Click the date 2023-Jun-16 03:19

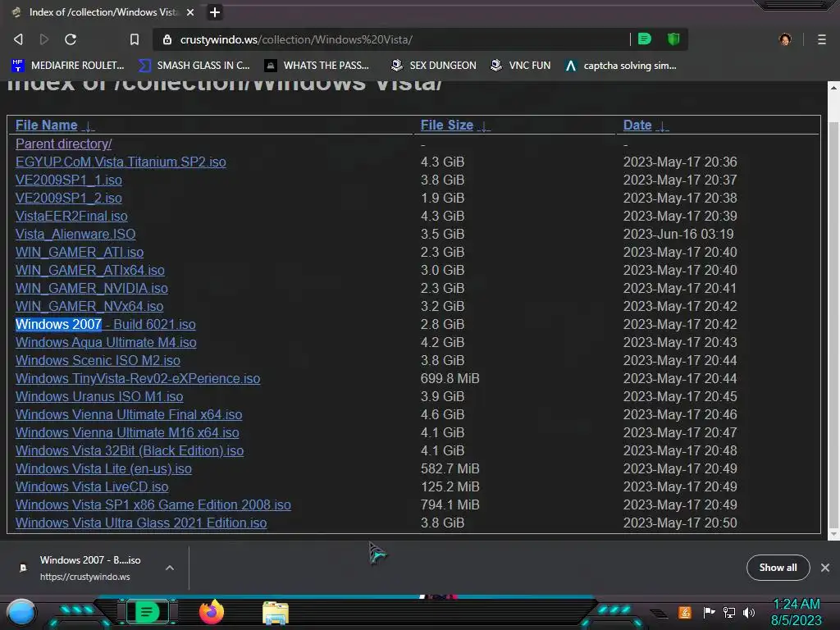(x=678, y=234)
